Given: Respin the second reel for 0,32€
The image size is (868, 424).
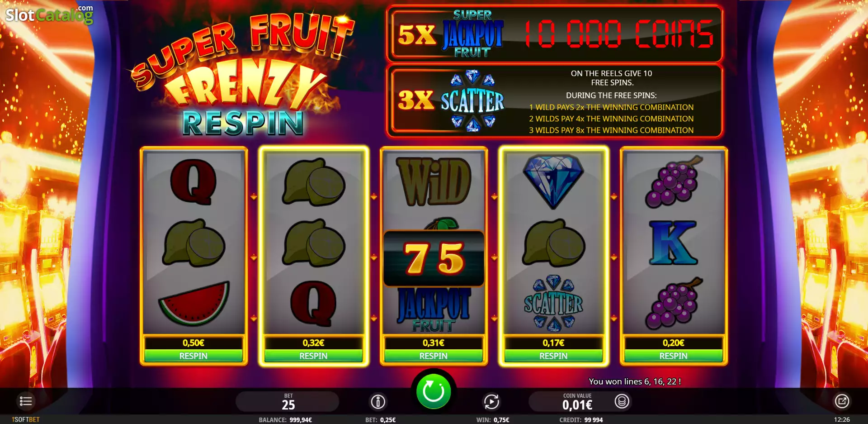Looking at the screenshot, I should pyautogui.click(x=313, y=356).
